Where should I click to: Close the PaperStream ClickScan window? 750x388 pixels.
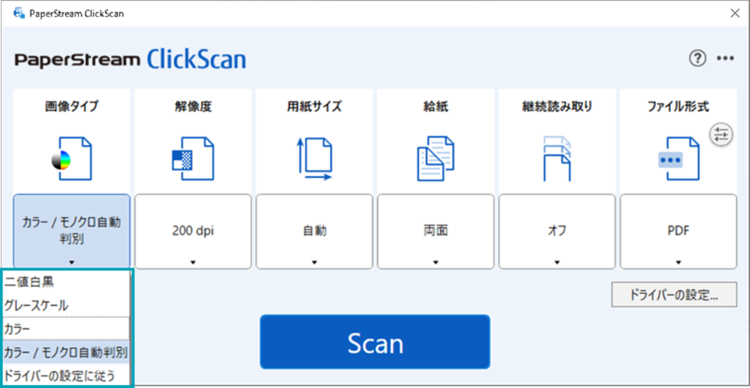[x=735, y=13]
